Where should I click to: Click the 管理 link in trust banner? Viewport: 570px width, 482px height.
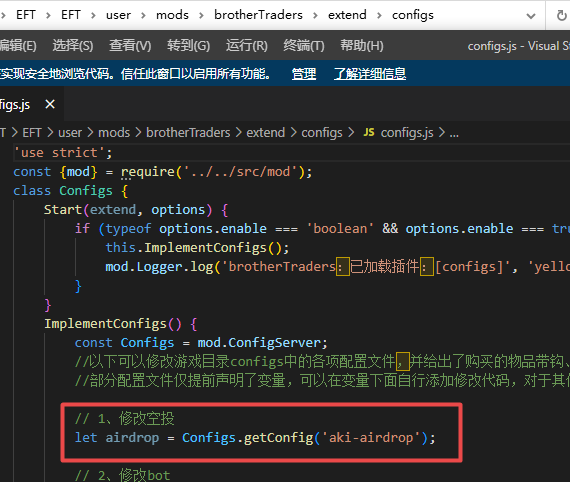coord(304,74)
